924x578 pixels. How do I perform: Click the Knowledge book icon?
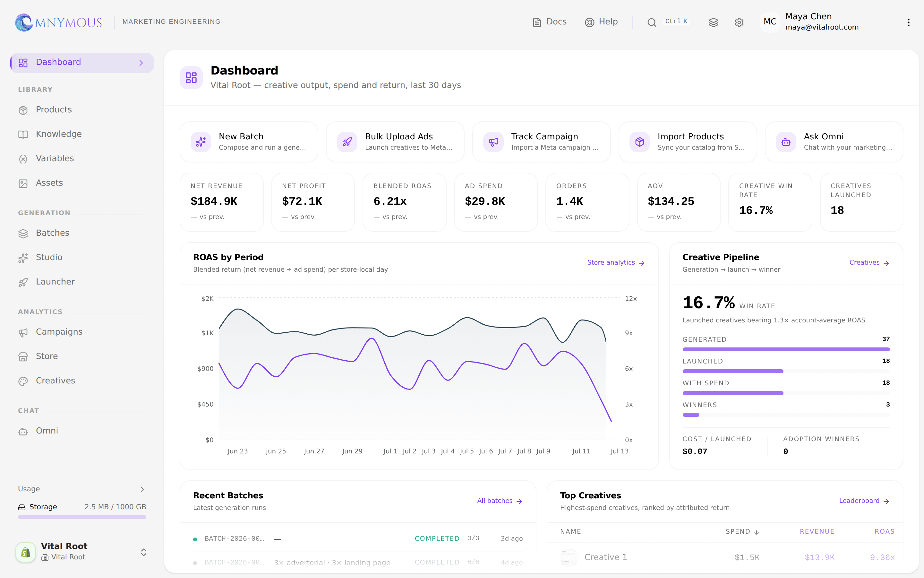coord(23,135)
